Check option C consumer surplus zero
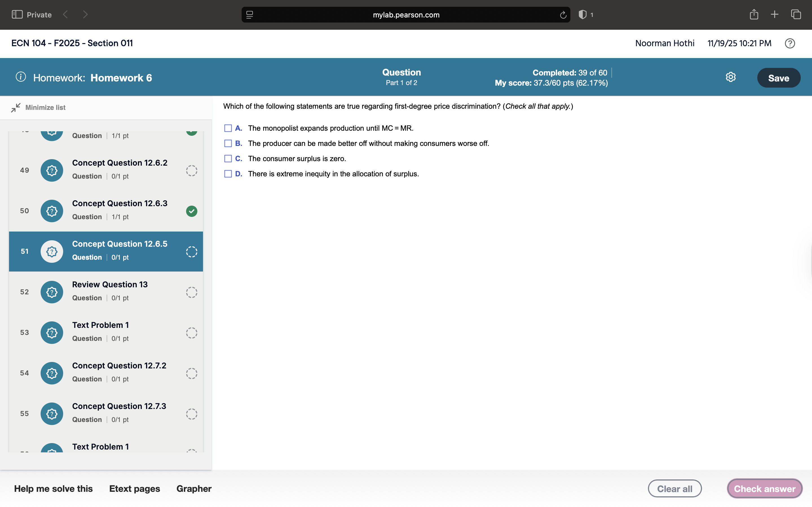The height and width of the screenshot is (507, 812). pos(228,159)
